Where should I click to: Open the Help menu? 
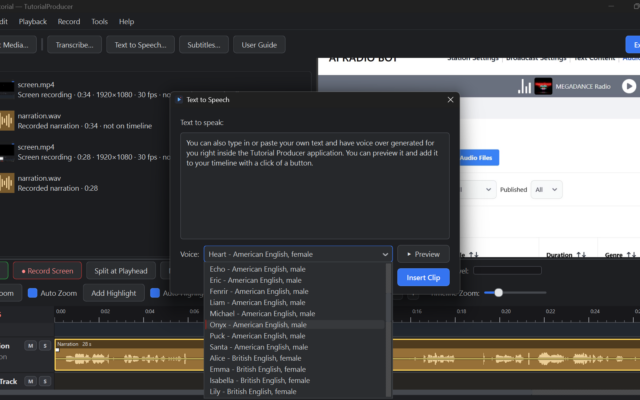point(127,22)
